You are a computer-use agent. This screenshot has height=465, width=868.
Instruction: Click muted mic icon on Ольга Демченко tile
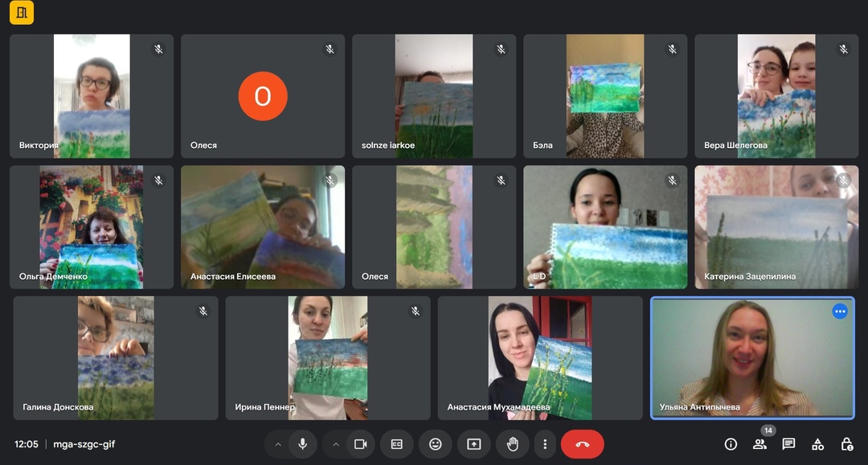pos(159,180)
